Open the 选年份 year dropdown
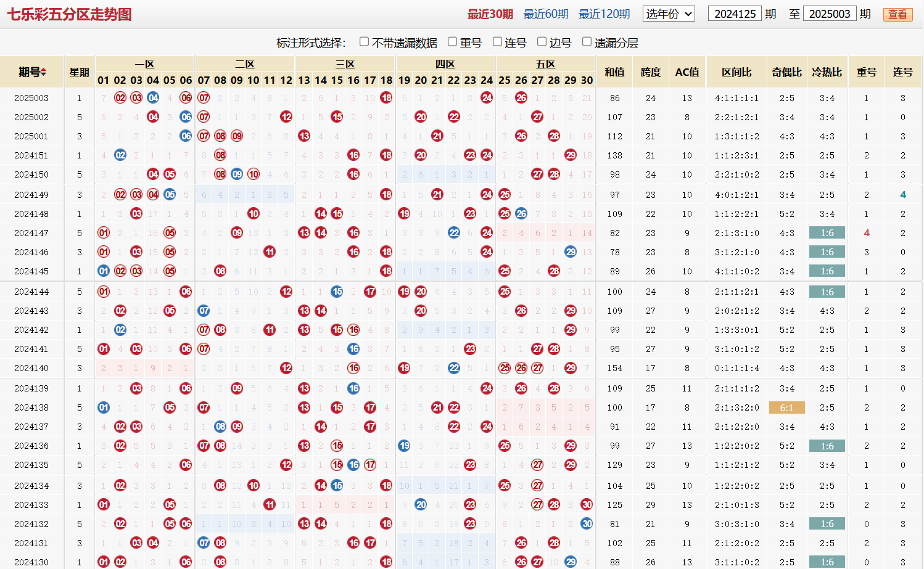 point(669,14)
